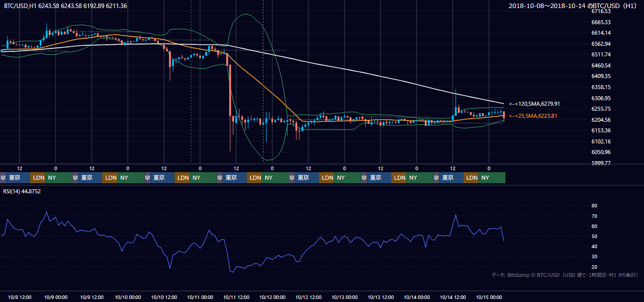Click price axis value 6460.54
644x302 pixels.
(x=601, y=65)
